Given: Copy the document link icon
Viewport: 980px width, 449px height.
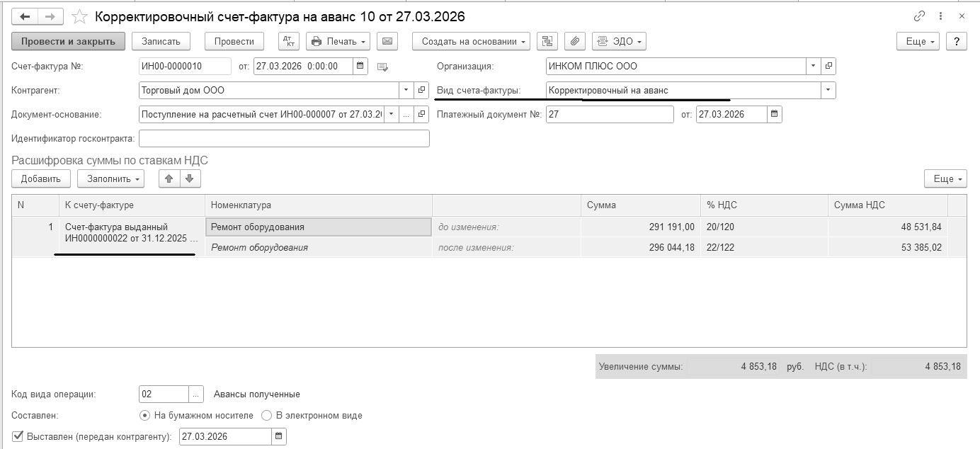Looking at the screenshot, I should [x=919, y=16].
